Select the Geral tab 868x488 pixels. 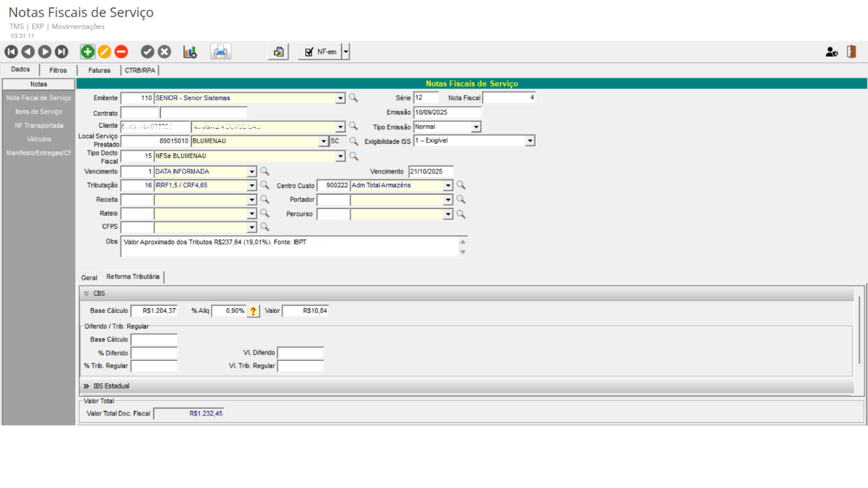[x=89, y=278]
